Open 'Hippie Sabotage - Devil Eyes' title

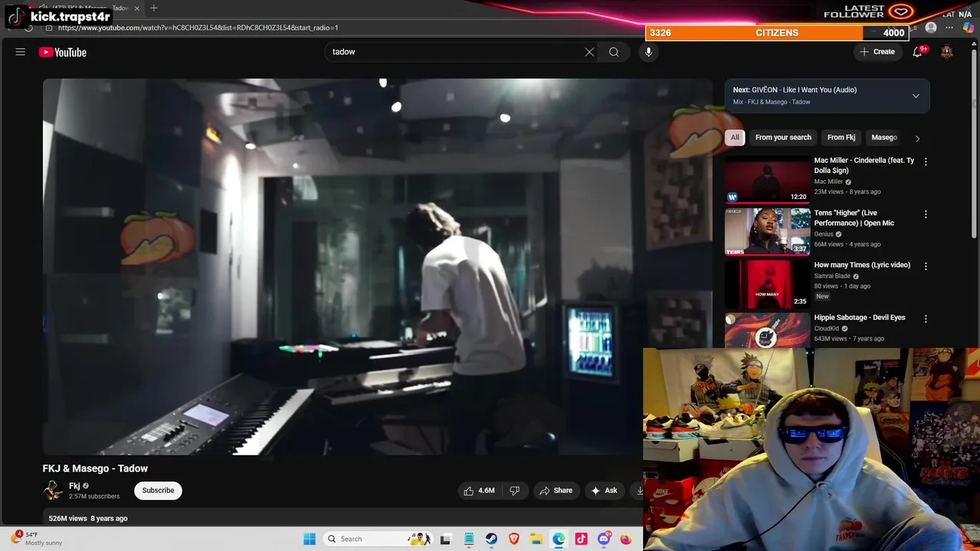(x=860, y=318)
